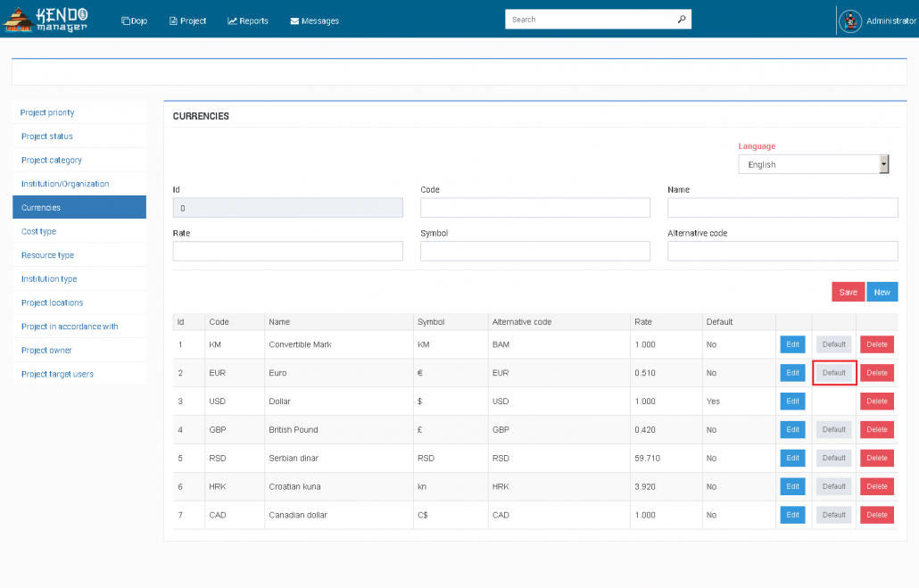919x588 pixels.
Task: Open the Messages menu
Action: (x=314, y=21)
